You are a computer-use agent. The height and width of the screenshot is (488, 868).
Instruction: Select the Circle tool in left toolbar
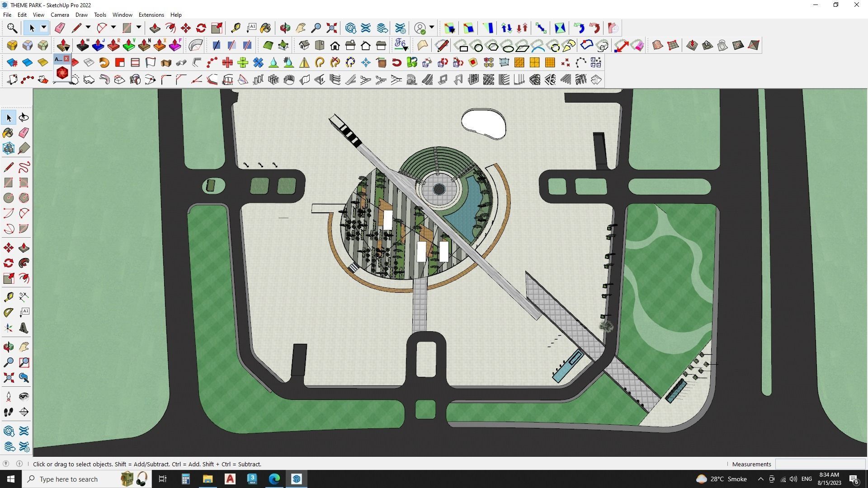9,198
